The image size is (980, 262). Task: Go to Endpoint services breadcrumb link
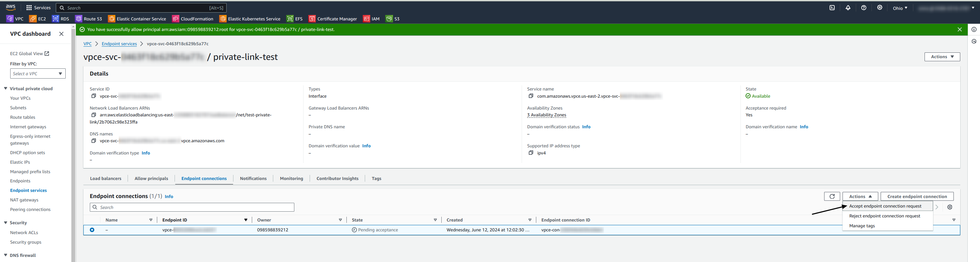[x=119, y=44]
